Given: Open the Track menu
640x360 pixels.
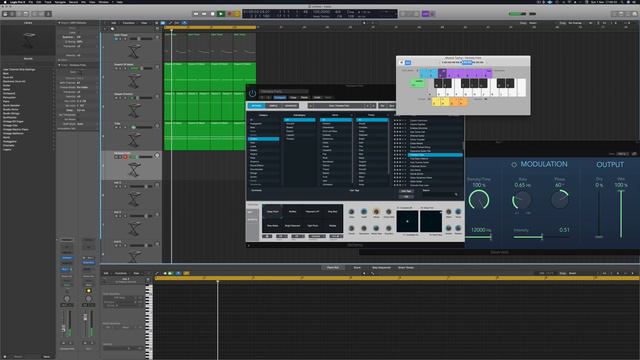Looking at the screenshot, I should [48, 2].
